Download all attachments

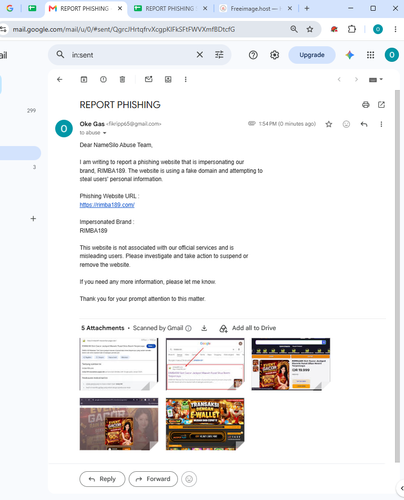click(x=204, y=328)
